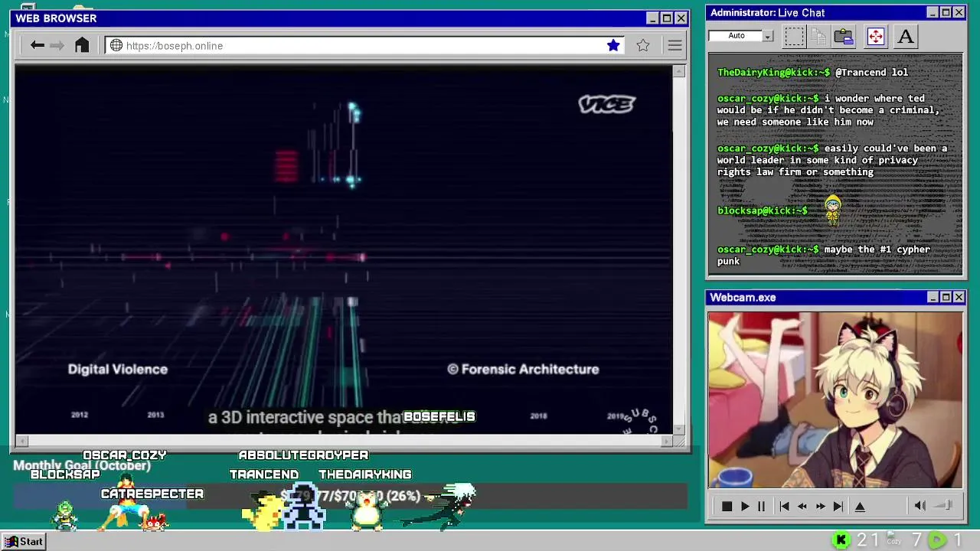Fast forward in Webcam.exe player
The image size is (980, 551).
pyautogui.click(x=820, y=506)
